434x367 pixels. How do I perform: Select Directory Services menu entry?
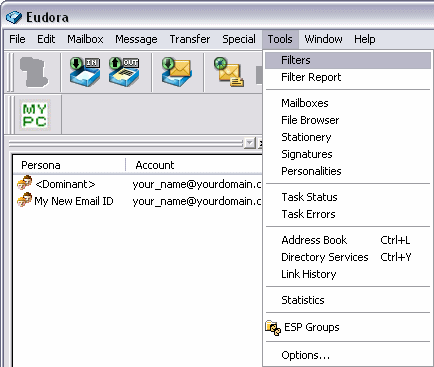[x=348, y=257]
